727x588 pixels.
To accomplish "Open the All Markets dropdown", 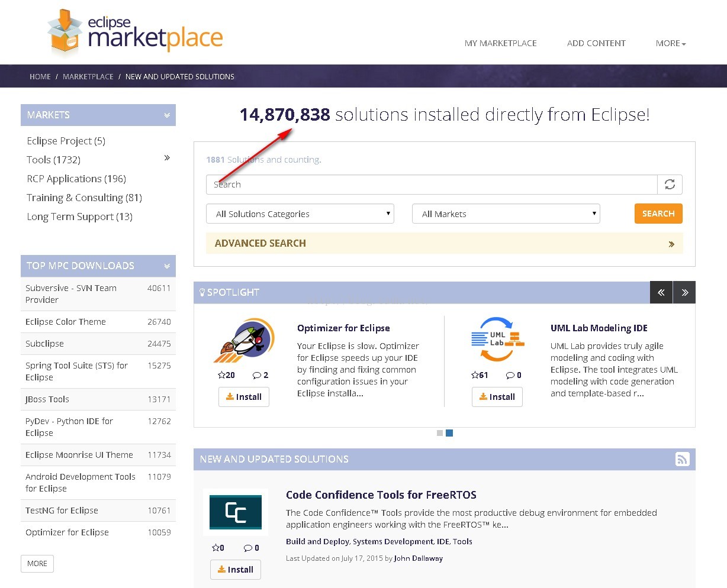I will tap(506, 214).
